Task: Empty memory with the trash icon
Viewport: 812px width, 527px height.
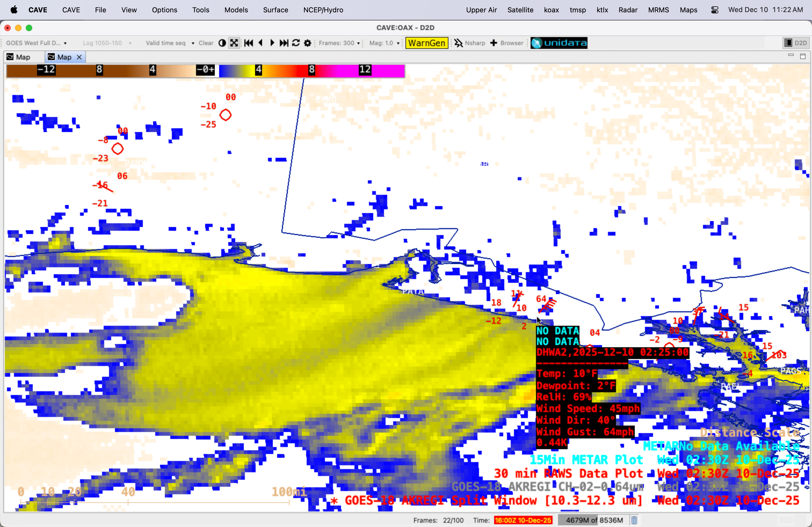Action: pos(634,520)
